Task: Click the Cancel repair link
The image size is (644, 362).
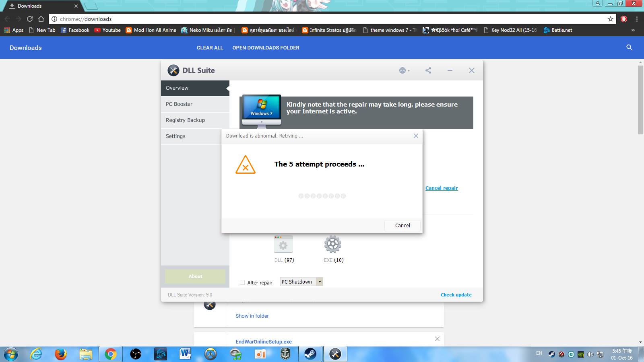Action: pos(442,188)
